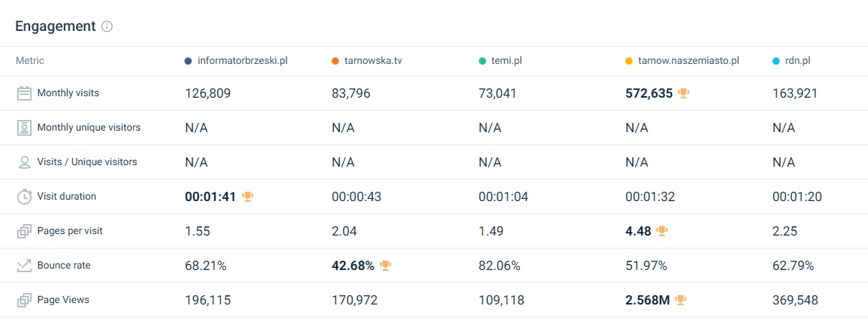Click the Metric column header
This screenshot has height=321, width=868.
coord(30,61)
